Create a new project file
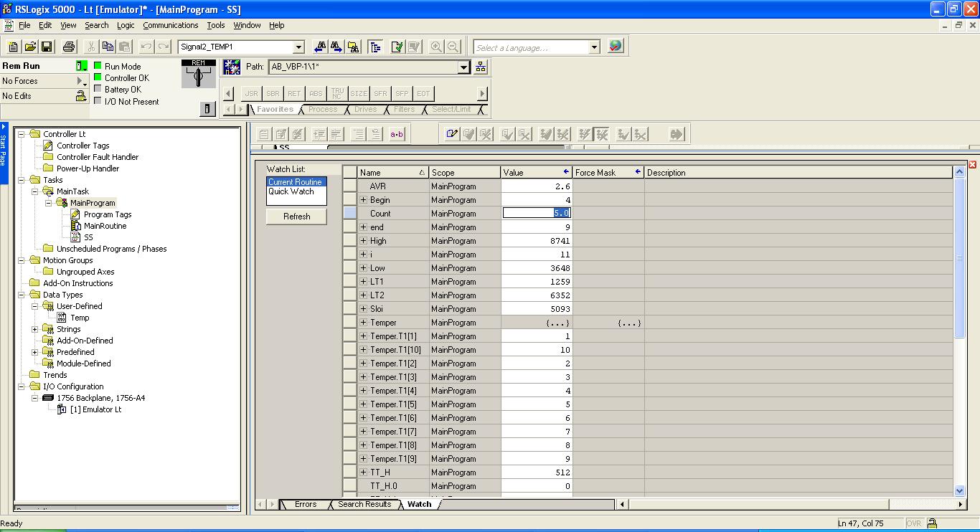980x532 pixels. coord(13,47)
